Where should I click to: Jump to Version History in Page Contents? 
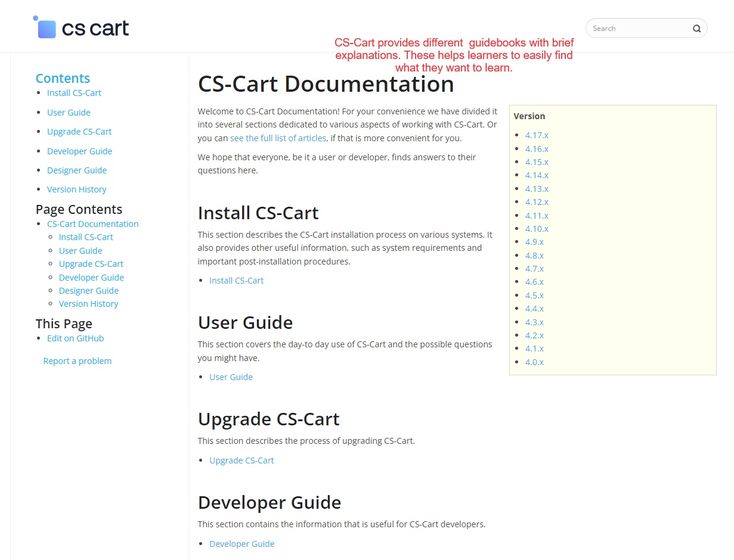(x=88, y=304)
